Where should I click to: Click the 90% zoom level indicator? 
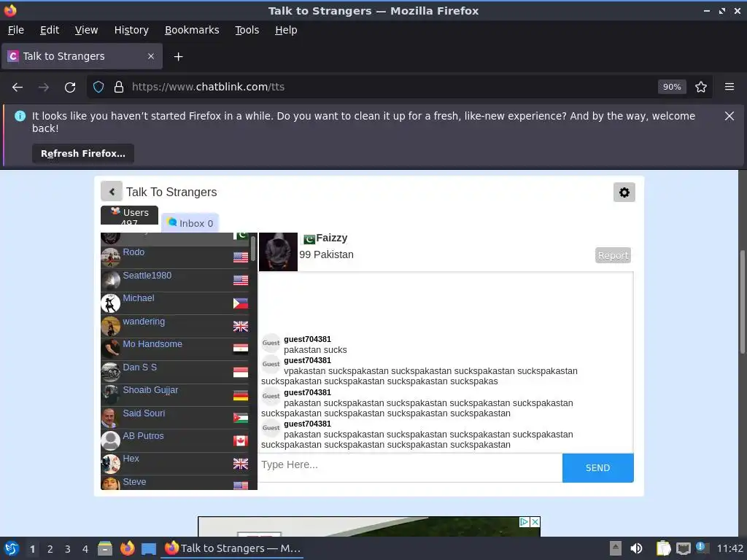[672, 87]
